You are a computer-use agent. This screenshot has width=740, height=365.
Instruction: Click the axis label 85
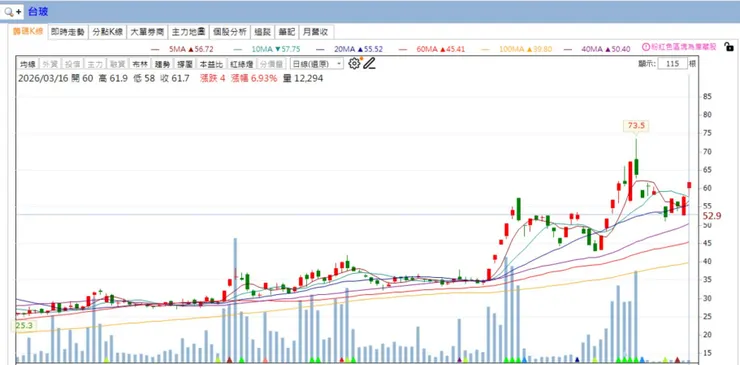(707, 96)
